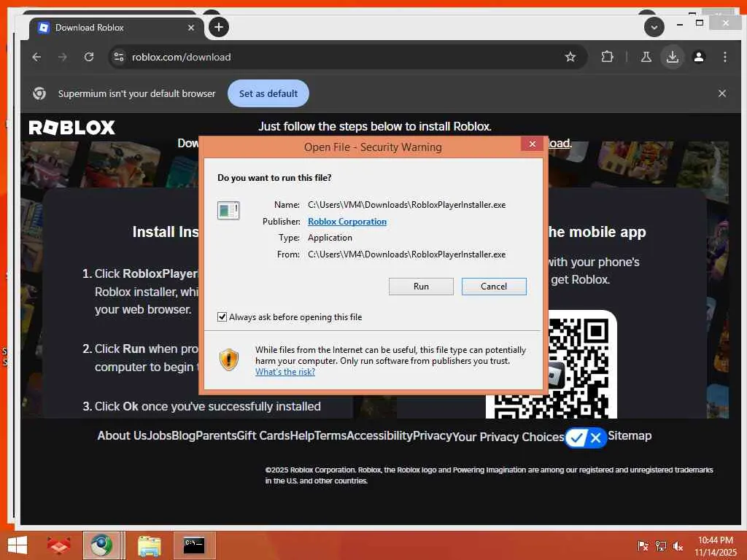Click the forward navigation arrow
Viewport: 747px width, 560px height.
click(63, 57)
